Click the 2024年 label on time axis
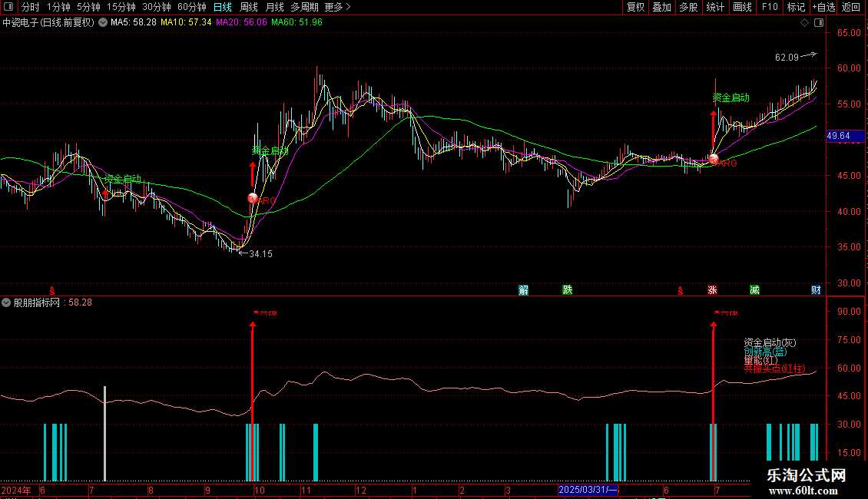Viewport: 868px width, 499px height. [x=16, y=490]
